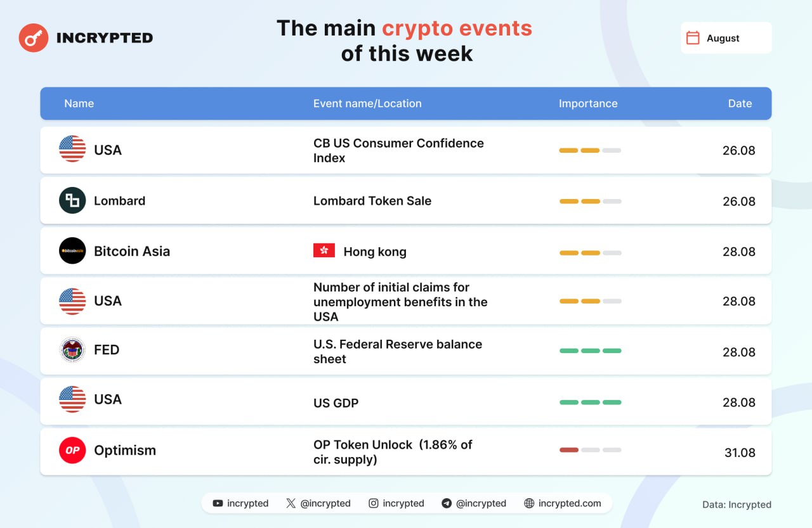
Task: Open the incrypted.com website link
Action: [569, 503]
